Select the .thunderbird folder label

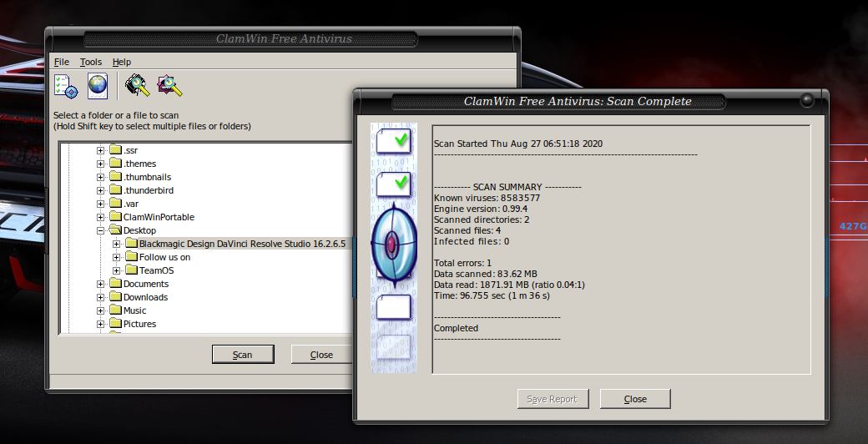tap(149, 190)
